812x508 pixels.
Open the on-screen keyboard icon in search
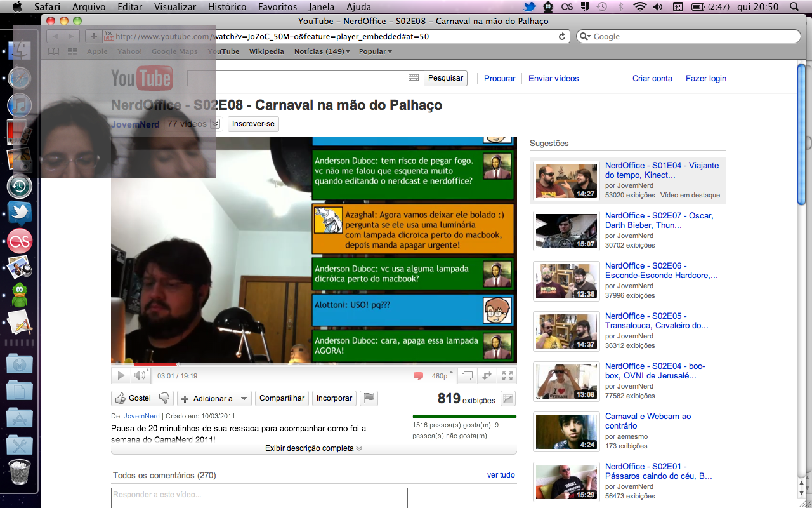point(414,78)
